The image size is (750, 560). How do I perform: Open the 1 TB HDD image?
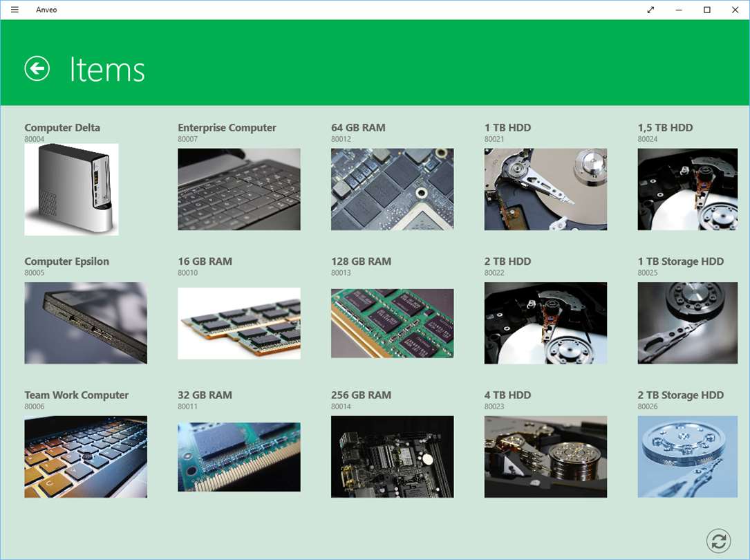tap(546, 189)
